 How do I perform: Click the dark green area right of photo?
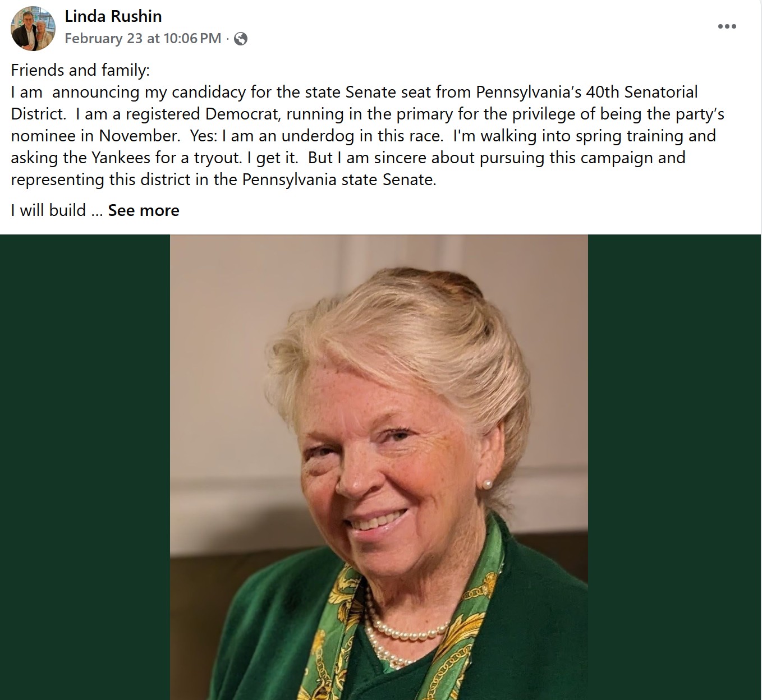[x=673, y=466]
